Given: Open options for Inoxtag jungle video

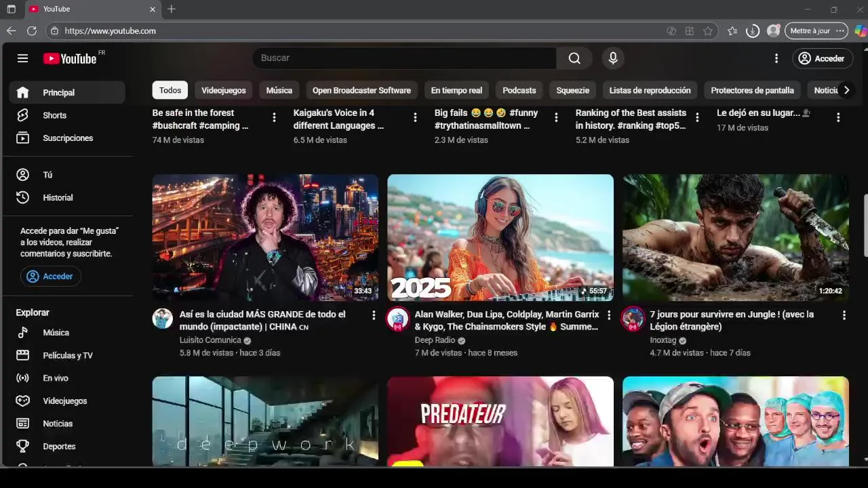Looking at the screenshot, I should coord(844,315).
